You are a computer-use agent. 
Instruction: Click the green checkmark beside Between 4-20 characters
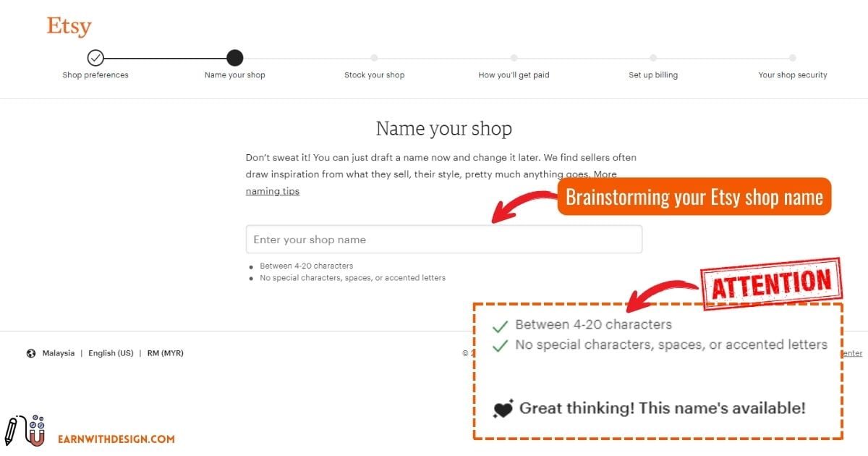(499, 325)
